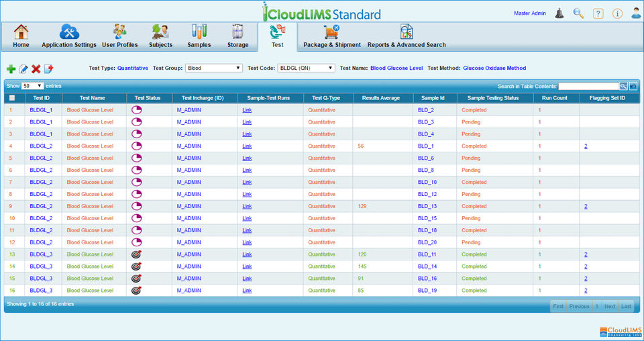The image size is (644, 341).
Task: Open the Storage tab
Action: pyautogui.click(x=237, y=36)
